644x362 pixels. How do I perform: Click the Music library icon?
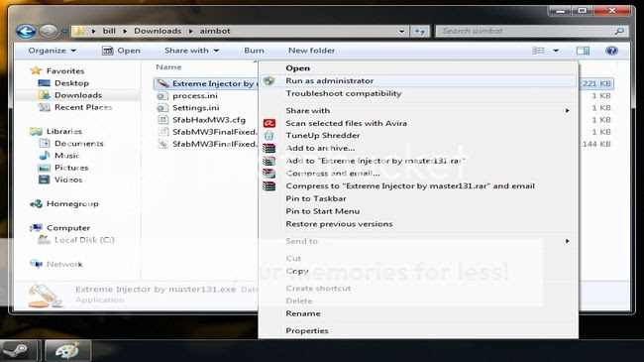pos(45,156)
